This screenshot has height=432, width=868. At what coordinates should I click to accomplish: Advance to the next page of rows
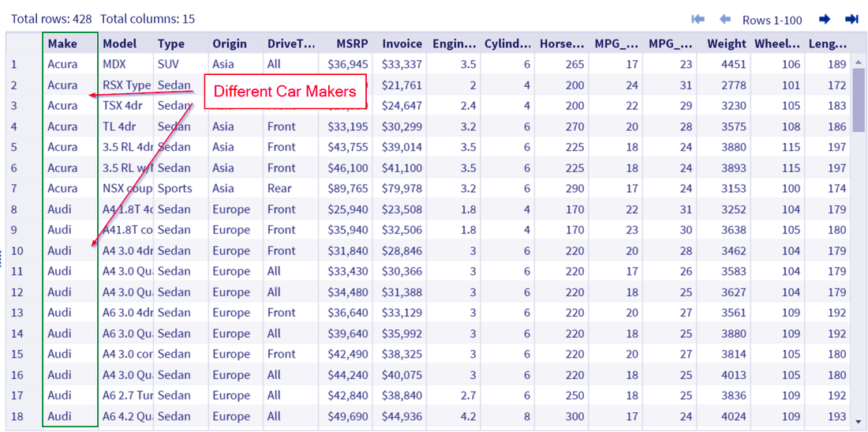825,20
